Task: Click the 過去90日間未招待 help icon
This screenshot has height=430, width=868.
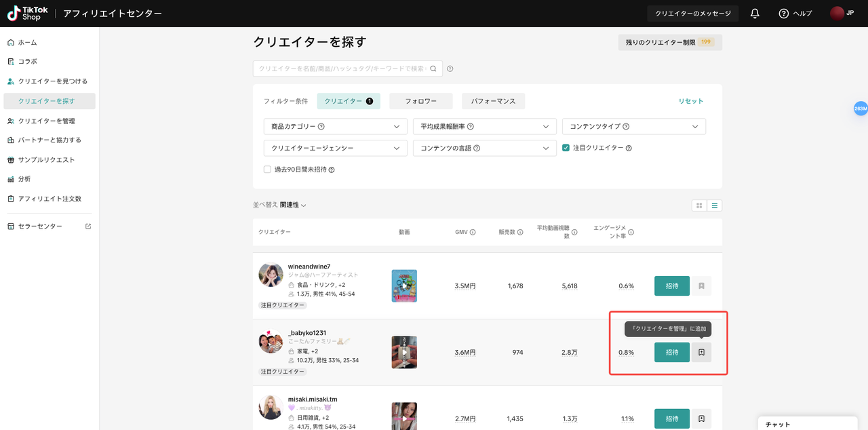Action: [x=332, y=170]
